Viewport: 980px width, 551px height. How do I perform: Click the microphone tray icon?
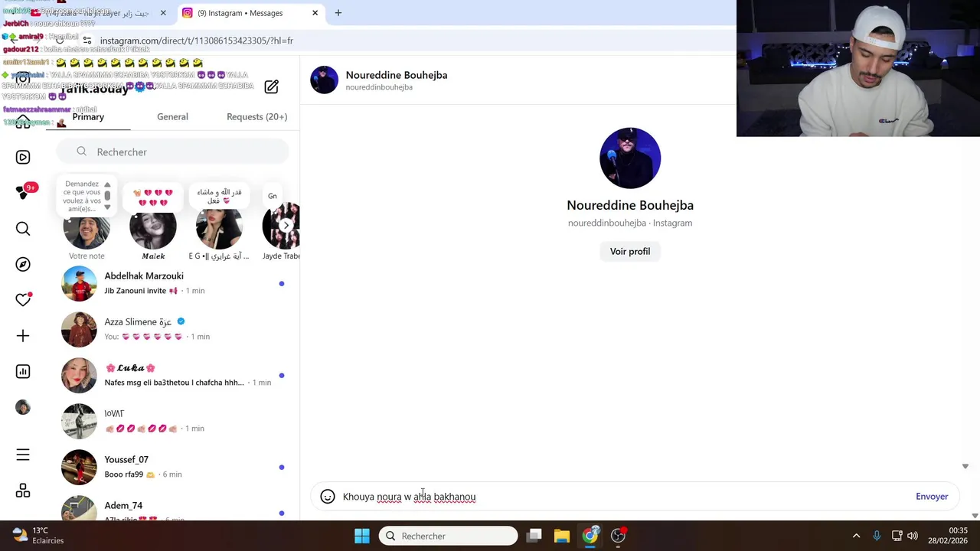click(877, 536)
